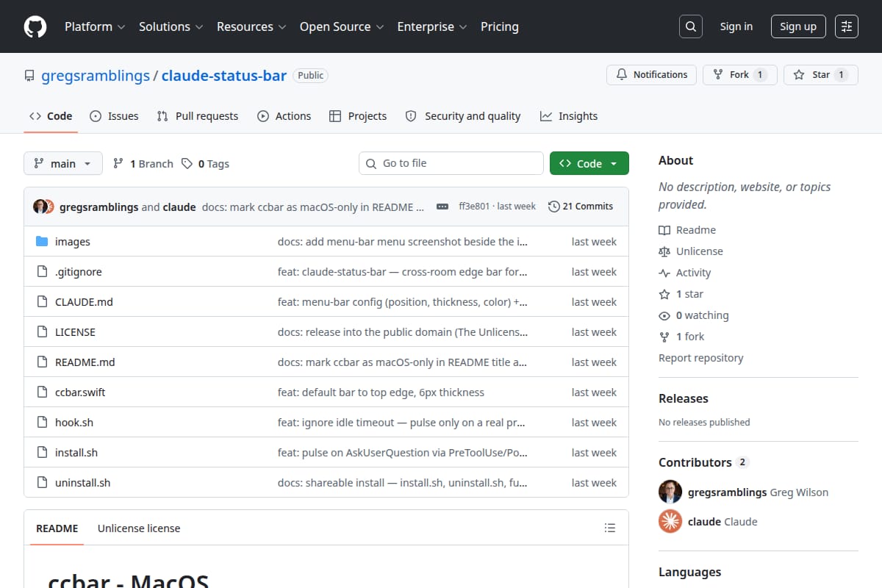Viewport: 882px width, 588px height.
Task: Click the file icon next to CLAUDE.md
Action: click(x=42, y=302)
